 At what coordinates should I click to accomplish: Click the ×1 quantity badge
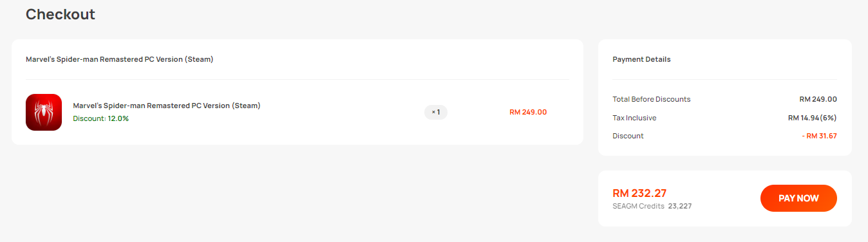(x=435, y=112)
